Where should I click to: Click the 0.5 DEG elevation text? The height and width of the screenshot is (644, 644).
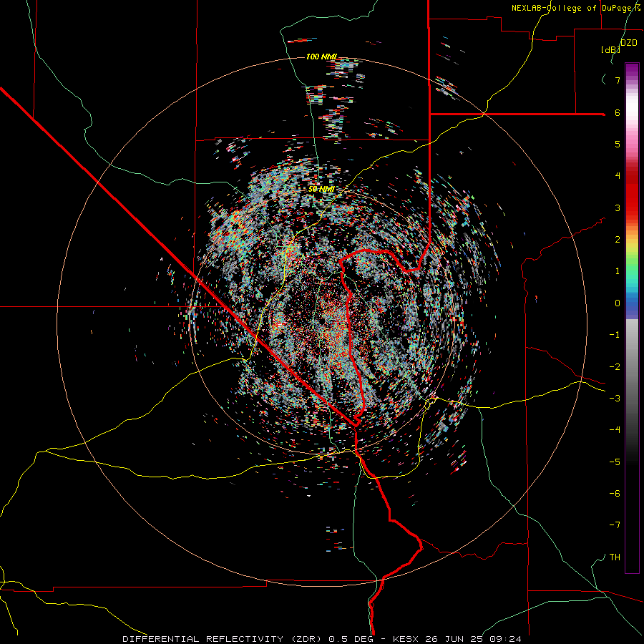pyautogui.click(x=351, y=639)
